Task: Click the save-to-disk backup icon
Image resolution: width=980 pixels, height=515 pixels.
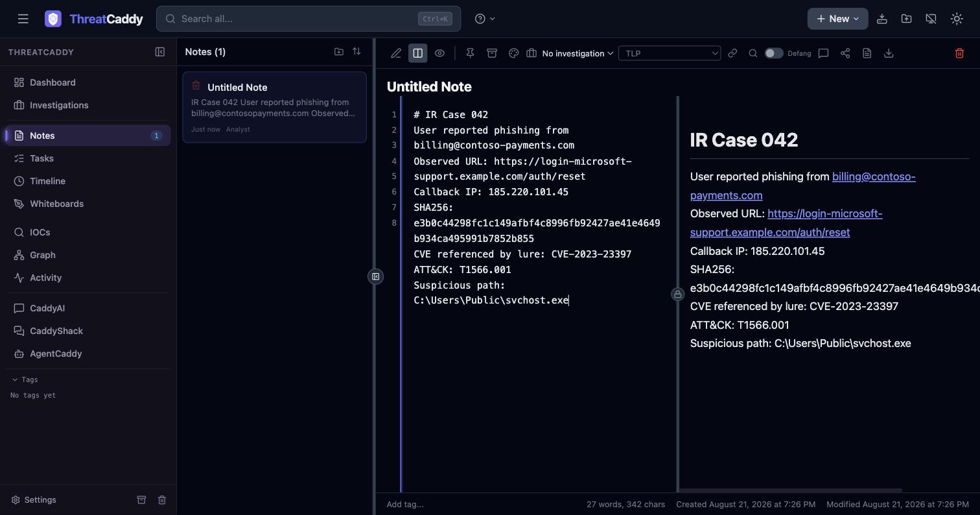Action: coord(882,19)
